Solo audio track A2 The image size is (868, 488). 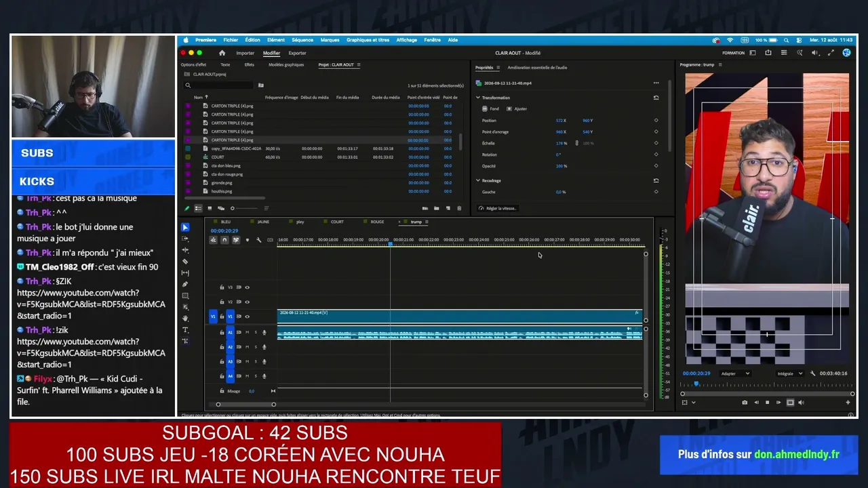256,347
